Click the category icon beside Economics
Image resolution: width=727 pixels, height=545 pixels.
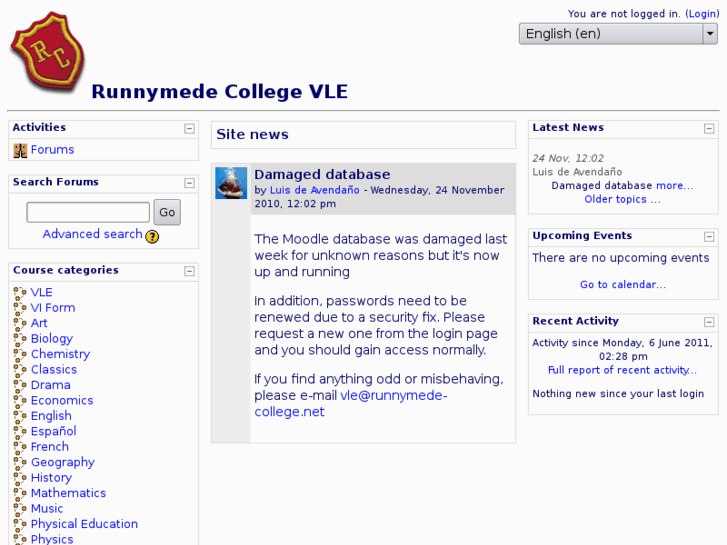[20, 401]
